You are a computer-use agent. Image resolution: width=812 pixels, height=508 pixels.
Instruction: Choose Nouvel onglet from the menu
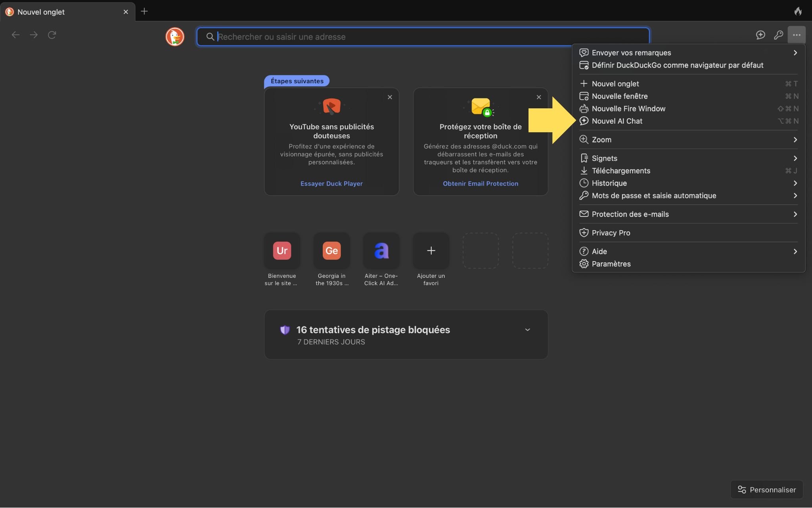pyautogui.click(x=688, y=84)
